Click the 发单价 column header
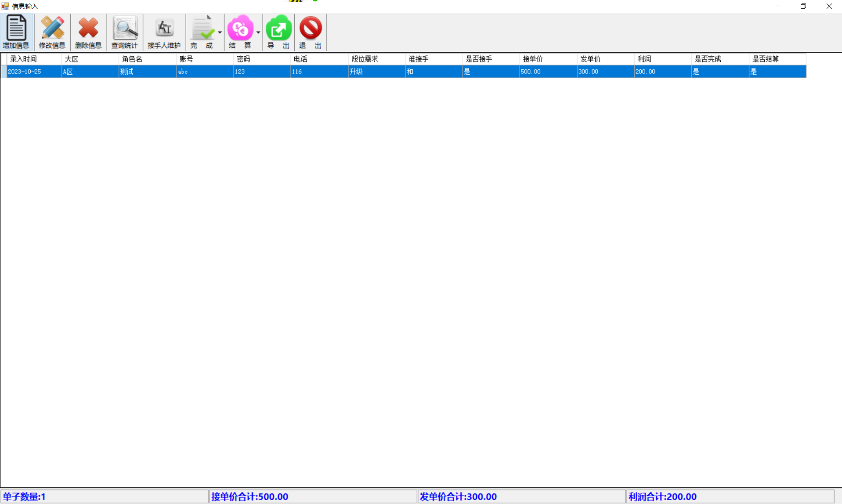This screenshot has height=504, width=842. point(606,59)
